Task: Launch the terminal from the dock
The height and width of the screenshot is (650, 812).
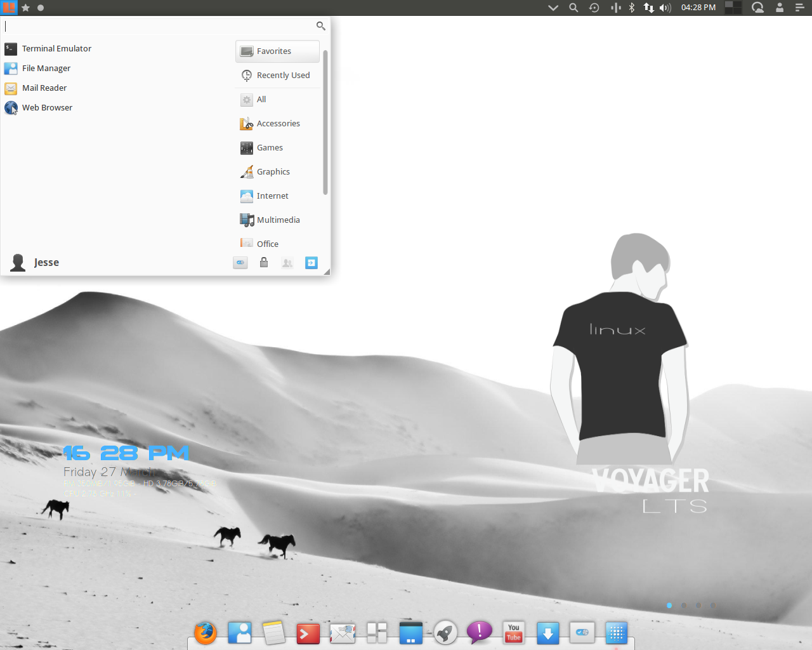Action: pos(308,633)
